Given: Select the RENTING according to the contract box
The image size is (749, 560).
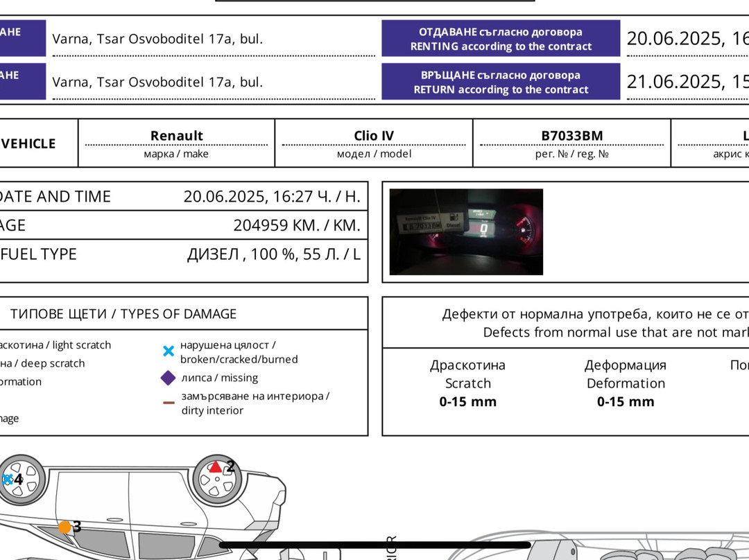Looking at the screenshot, I should click(x=500, y=39).
